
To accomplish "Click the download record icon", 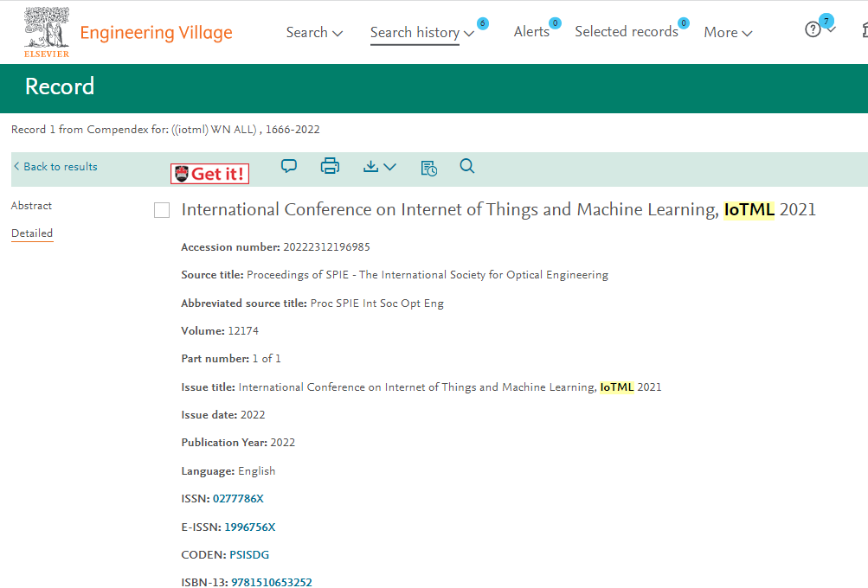I will 379,166.
